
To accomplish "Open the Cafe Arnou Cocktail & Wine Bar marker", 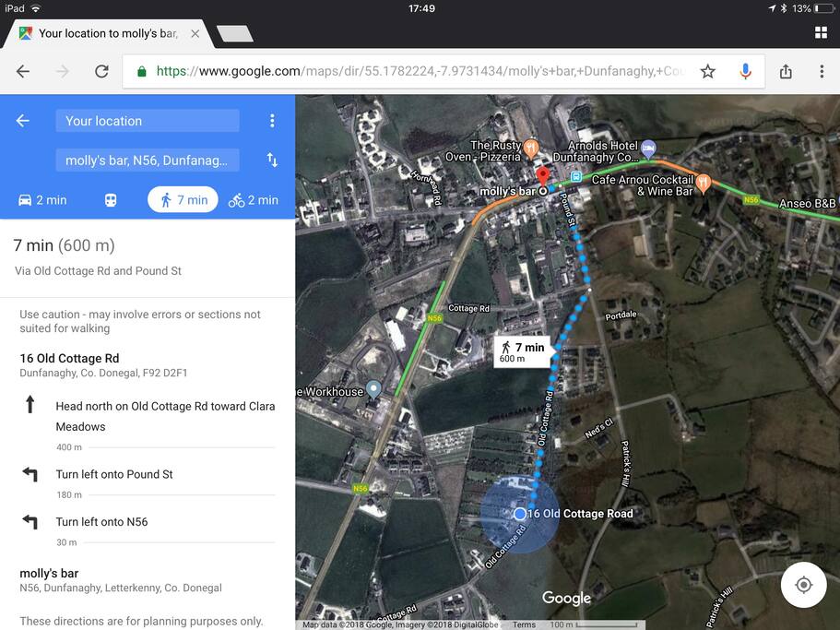I will (x=703, y=184).
